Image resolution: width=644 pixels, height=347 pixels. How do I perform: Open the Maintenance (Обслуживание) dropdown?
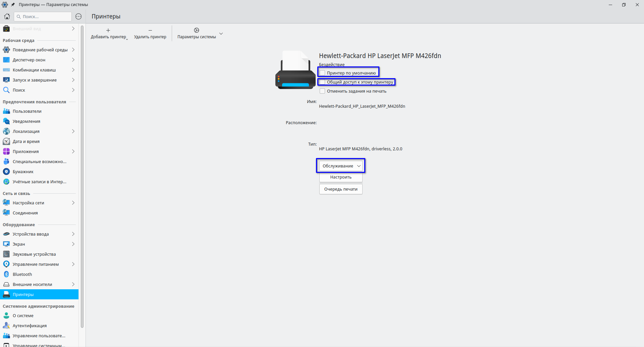[341, 166]
